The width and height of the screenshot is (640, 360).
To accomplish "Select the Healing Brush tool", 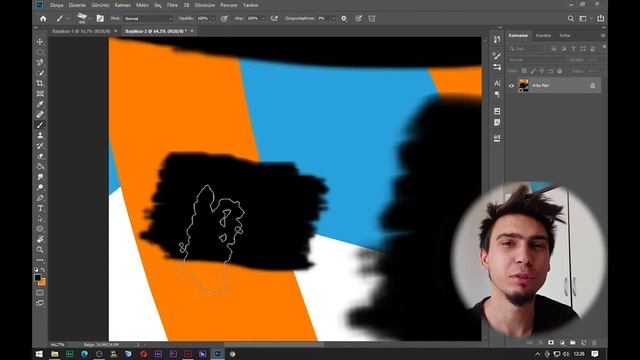I will tap(40, 115).
